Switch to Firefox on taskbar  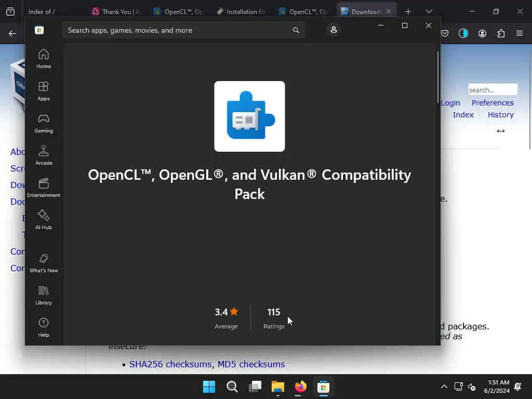[301, 387]
